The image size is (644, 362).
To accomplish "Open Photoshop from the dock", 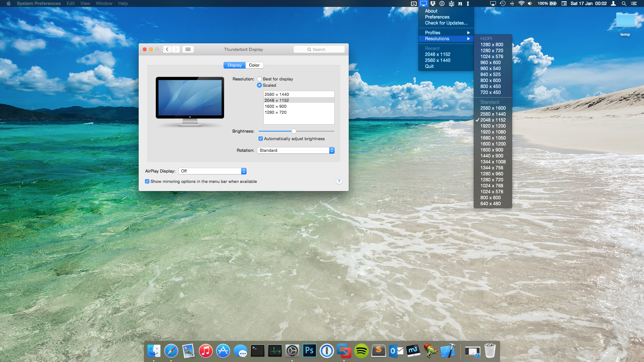I will tap(309, 351).
